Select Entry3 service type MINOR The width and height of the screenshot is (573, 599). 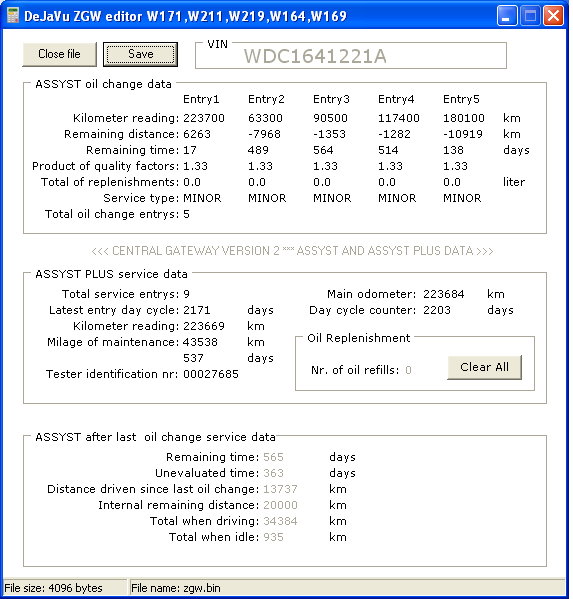332,198
